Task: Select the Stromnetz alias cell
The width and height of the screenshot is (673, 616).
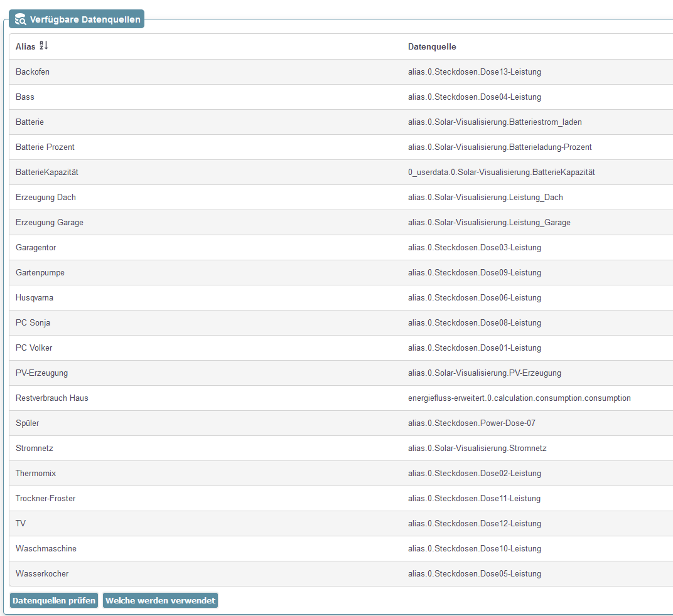Action: [x=35, y=449]
